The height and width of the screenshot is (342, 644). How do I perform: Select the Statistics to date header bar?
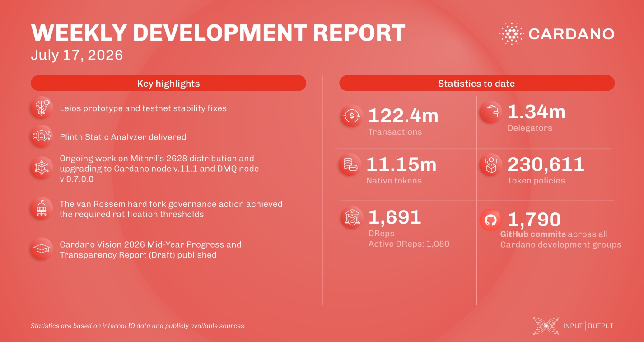(477, 83)
